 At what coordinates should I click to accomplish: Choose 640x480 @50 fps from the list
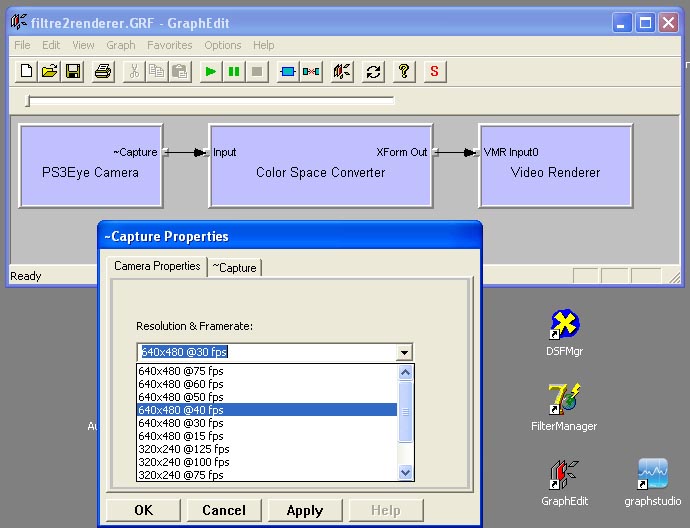267,397
